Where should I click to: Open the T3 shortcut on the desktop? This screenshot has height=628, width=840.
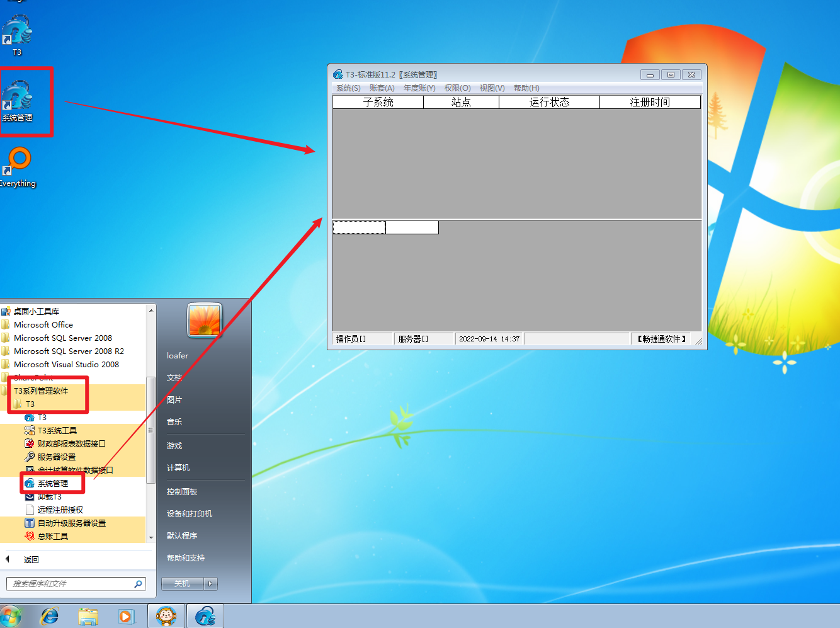click(17, 35)
